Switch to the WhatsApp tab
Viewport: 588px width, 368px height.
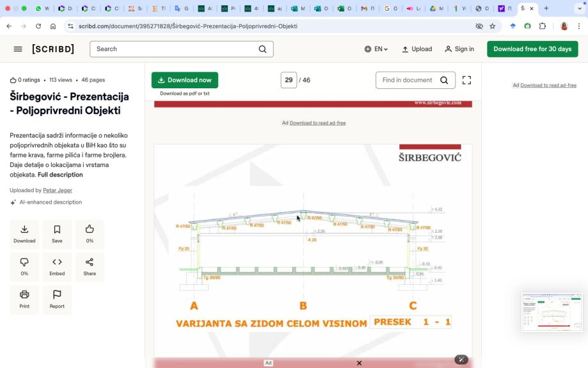pyautogui.click(x=43, y=8)
